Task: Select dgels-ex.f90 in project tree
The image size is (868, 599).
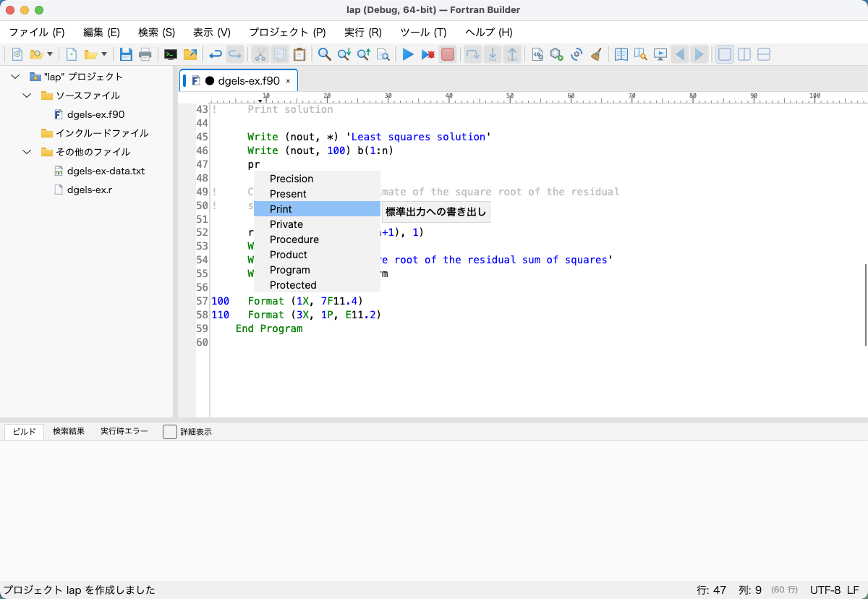Action: tap(89, 114)
